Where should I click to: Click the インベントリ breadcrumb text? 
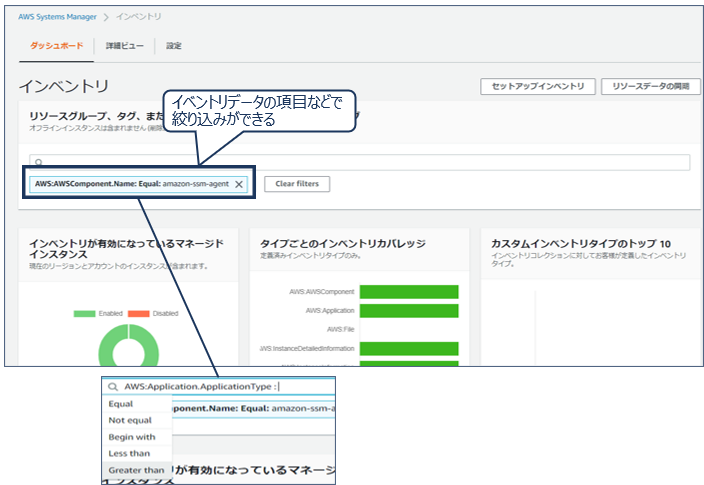139,17
